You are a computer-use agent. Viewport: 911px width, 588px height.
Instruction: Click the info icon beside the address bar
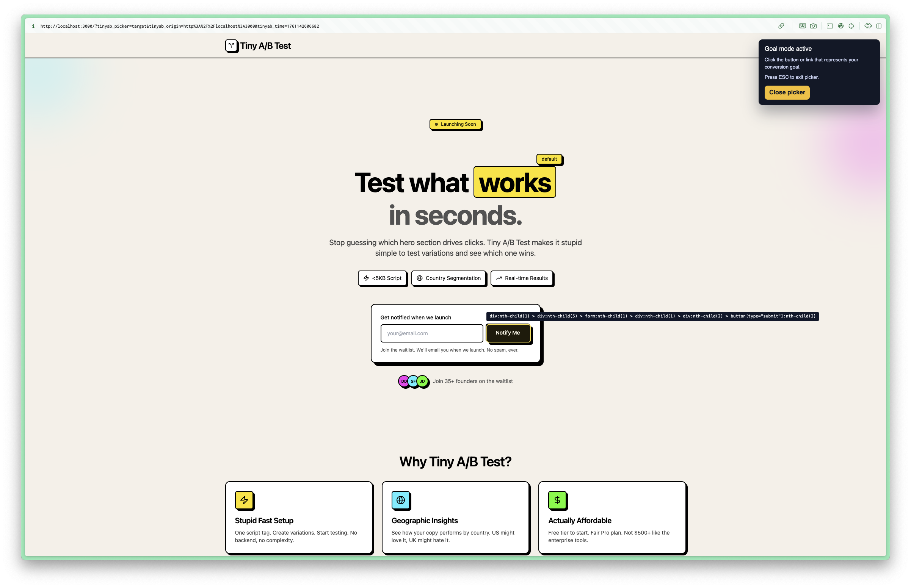[x=33, y=26]
